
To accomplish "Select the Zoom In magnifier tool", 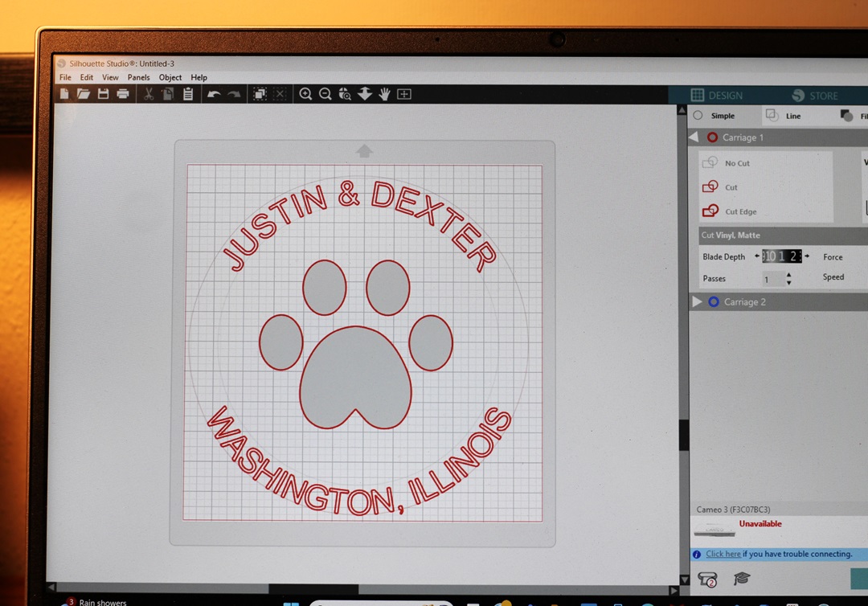I will 305,94.
